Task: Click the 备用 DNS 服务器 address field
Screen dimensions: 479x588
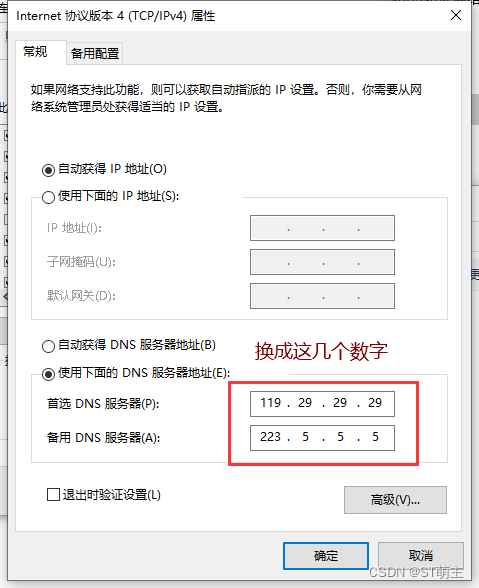Action: (322, 438)
